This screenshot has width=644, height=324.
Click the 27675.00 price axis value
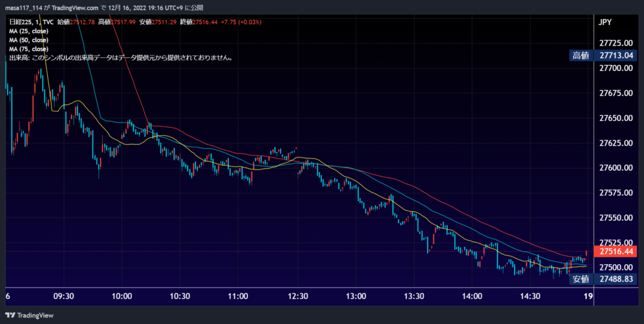pos(616,93)
